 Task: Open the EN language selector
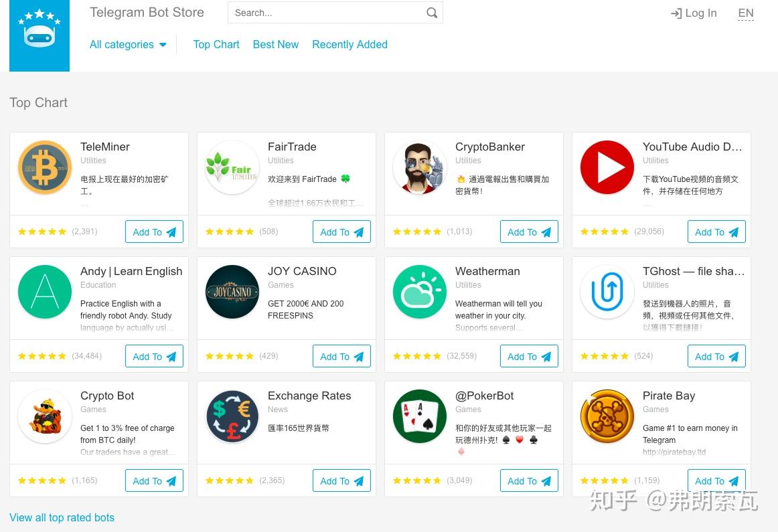tap(746, 13)
